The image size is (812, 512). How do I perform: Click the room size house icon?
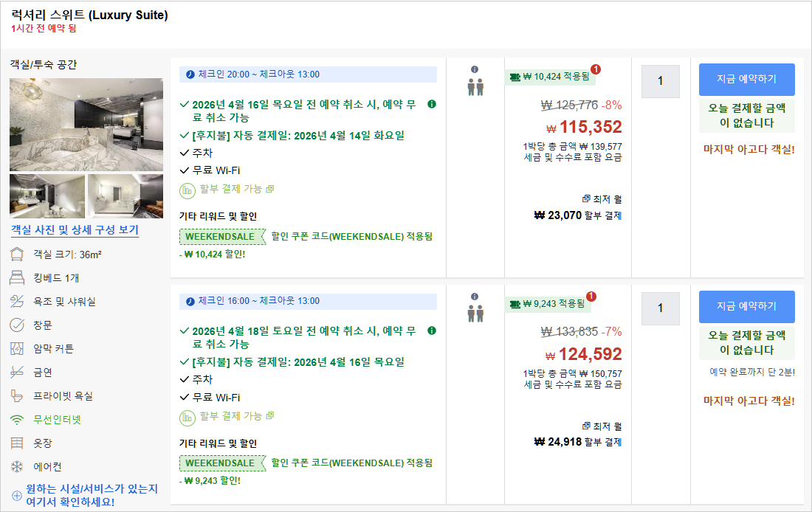click(17, 255)
